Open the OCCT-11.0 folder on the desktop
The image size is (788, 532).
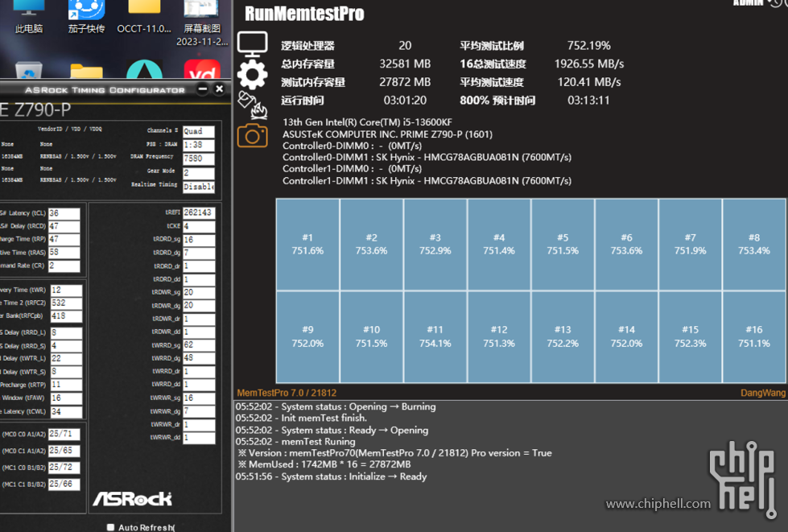(x=144, y=17)
